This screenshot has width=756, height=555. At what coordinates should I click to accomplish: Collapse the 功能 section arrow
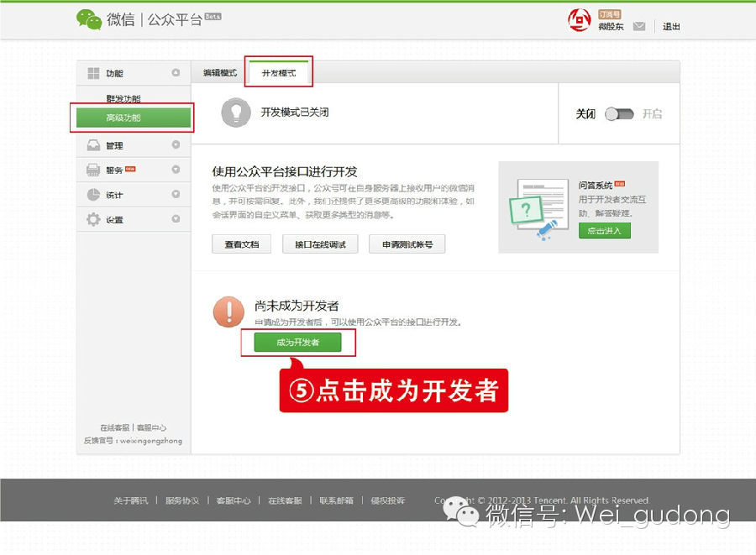(x=176, y=73)
